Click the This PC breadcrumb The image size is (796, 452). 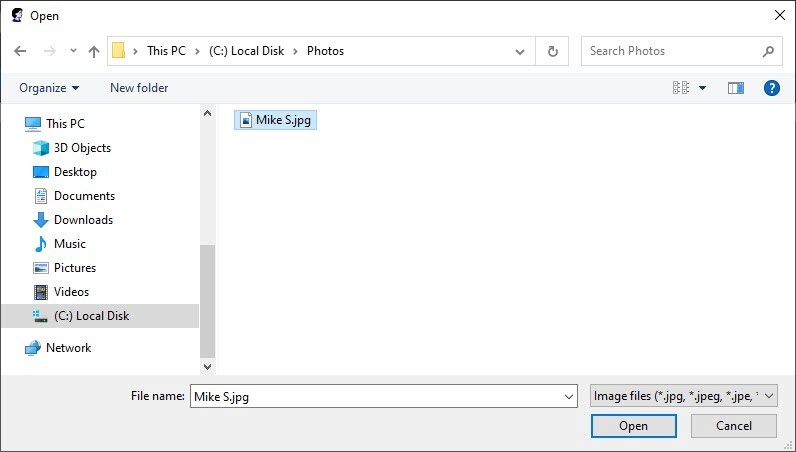point(171,51)
